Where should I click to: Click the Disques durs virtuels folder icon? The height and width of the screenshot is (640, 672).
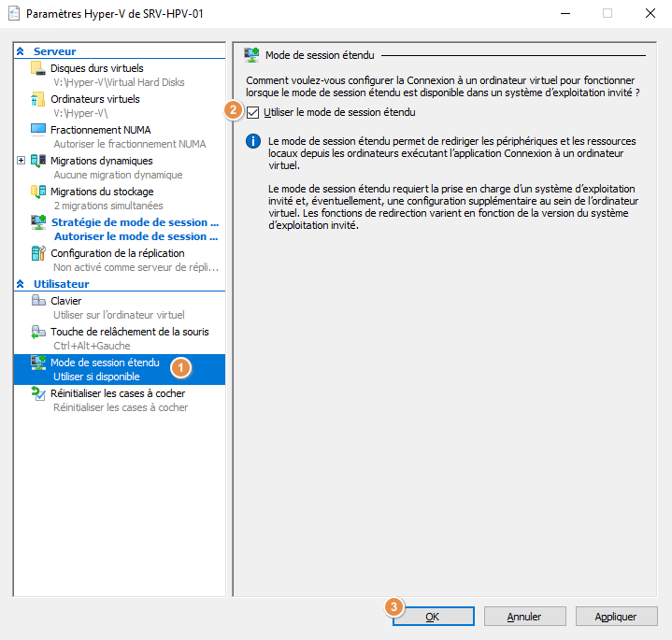click(38, 68)
